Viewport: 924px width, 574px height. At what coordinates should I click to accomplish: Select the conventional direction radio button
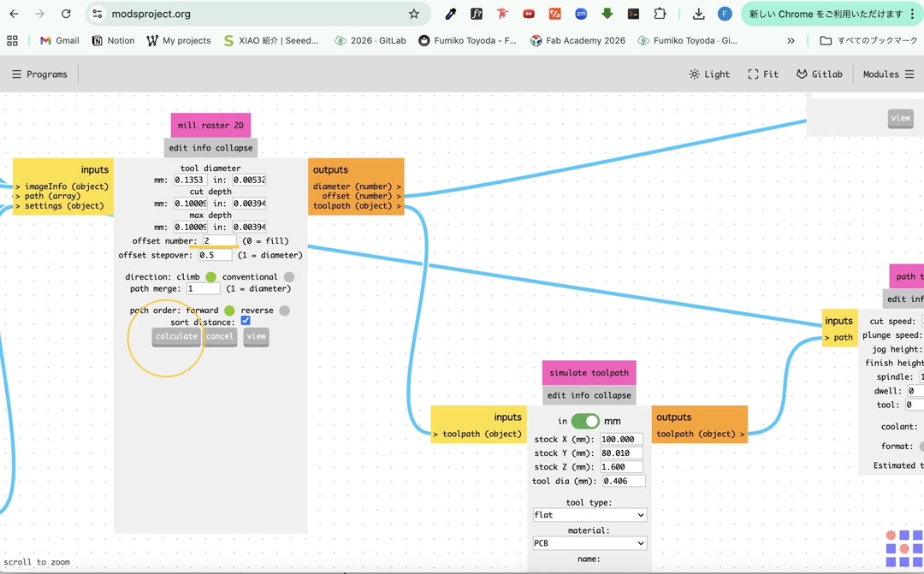(x=289, y=276)
